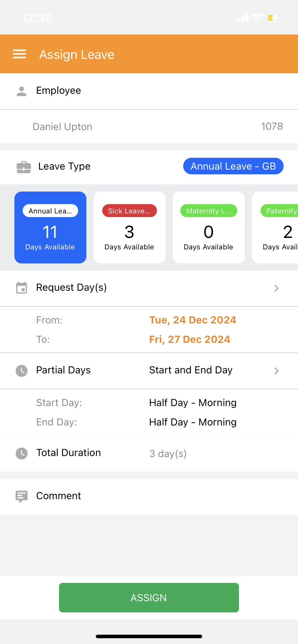298x644 pixels.
Task: Open Partial Days options chevron
Action: pos(276,371)
